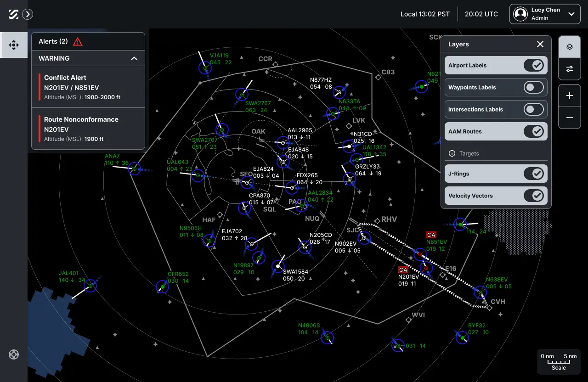Click the Targets info icon

click(452, 153)
